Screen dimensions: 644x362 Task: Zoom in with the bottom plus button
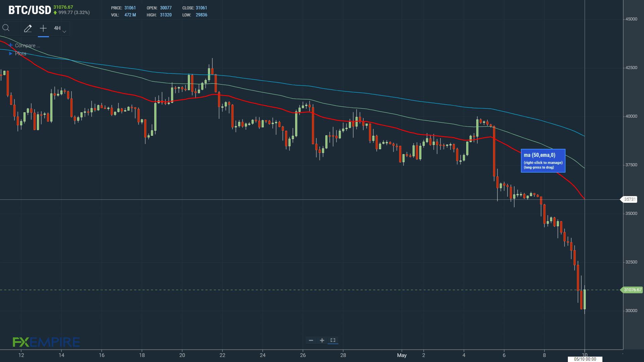coord(322,340)
